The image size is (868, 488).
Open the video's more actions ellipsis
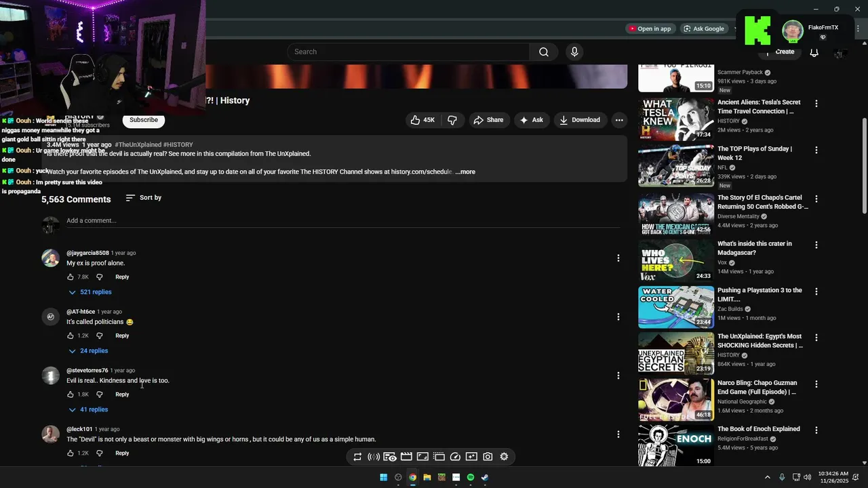619,120
